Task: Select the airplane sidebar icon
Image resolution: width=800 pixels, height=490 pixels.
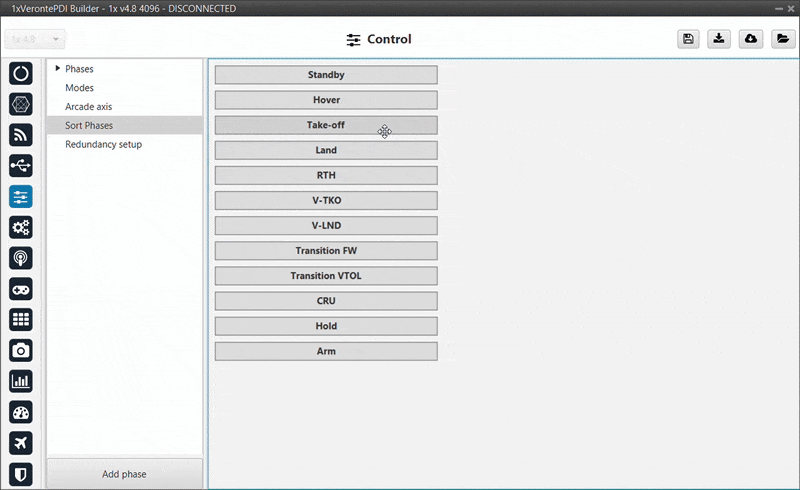Action: tap(21, 442)
